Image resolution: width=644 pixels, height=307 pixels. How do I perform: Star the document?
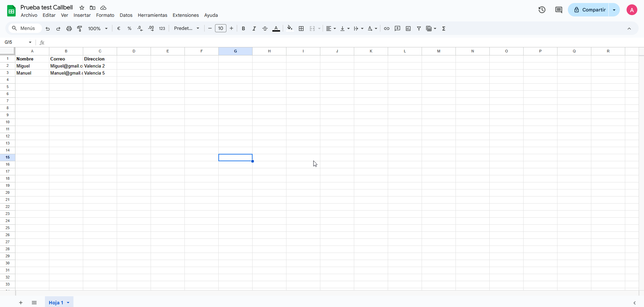click(82, 8)
